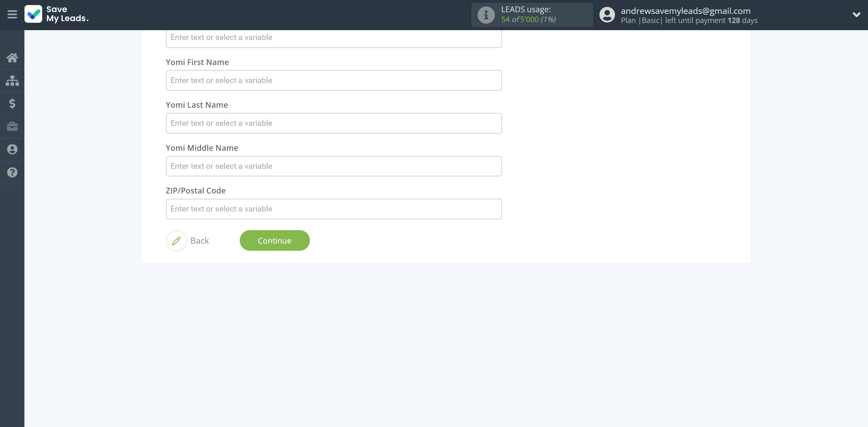Click the ZIP/Postal Code input field

(x=333, y=208)
